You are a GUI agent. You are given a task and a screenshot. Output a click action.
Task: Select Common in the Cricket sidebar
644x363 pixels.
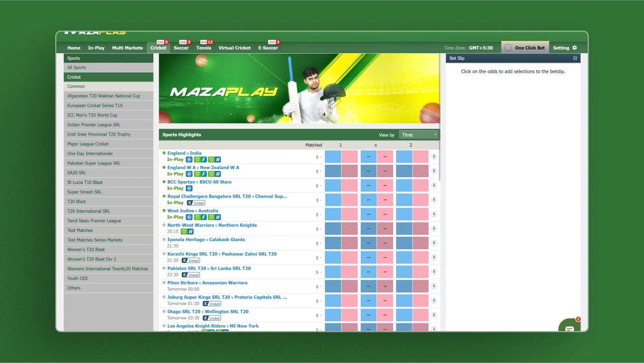108,86
